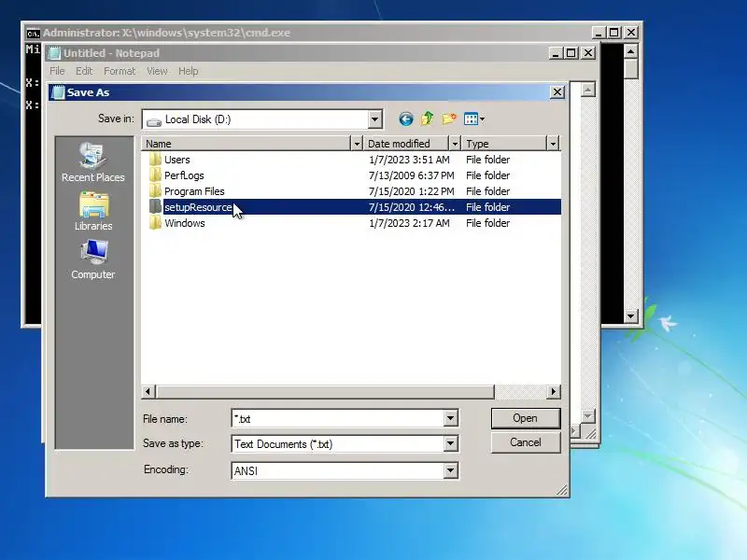Click the Save As resize grip corner
The width and height of the screenshot is (747, 560).
(x=562, y=490)
